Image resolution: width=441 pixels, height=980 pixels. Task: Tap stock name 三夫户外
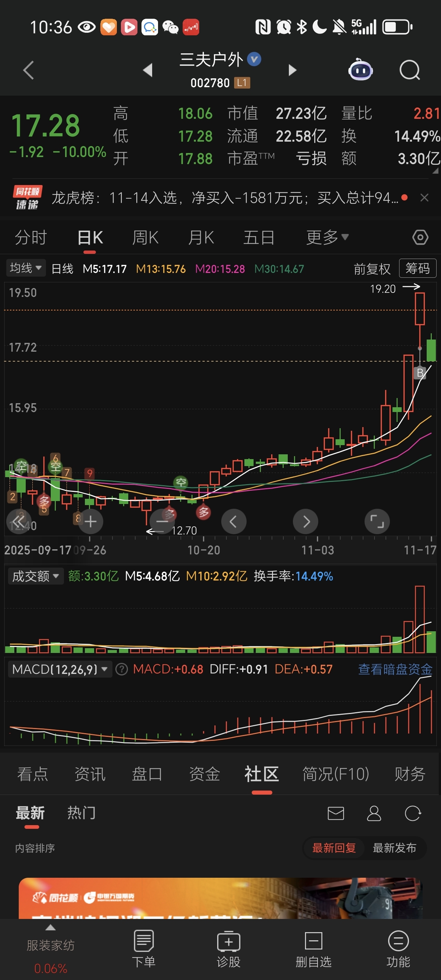(x=211, y=59)
